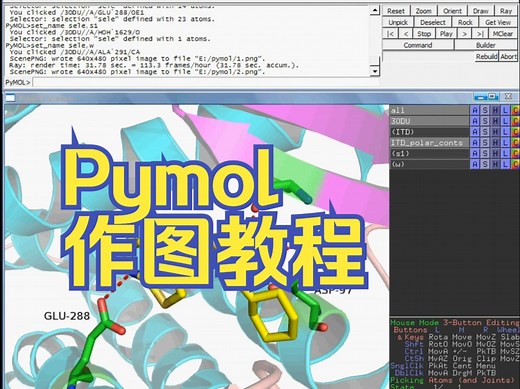The image size is (520, 389).
Task: Toggle the Rock button
Action: tap(465, 22)
